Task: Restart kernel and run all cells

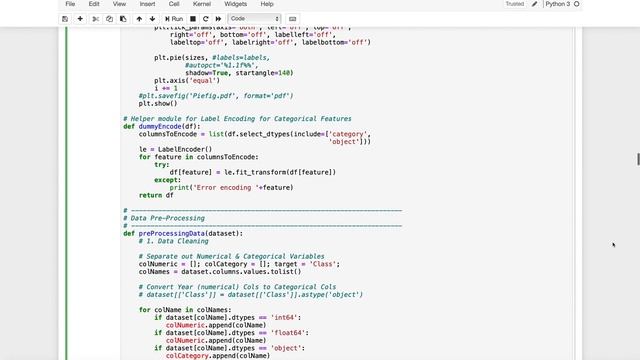Action: pyautogui.click(x=218, y=19)
